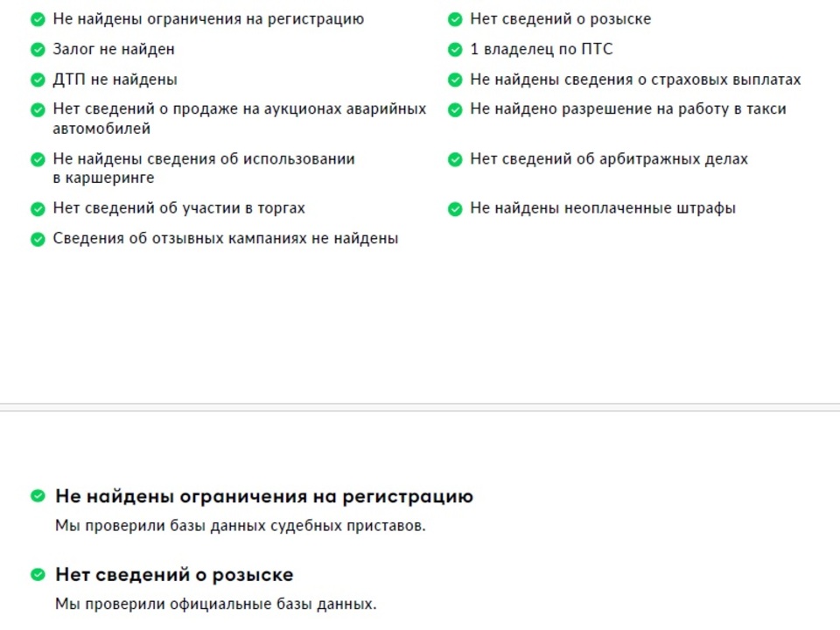Screen dimensions: 840x630
Task: Click green checkmark beside "Залог не найден"
Action: [38, 50]
